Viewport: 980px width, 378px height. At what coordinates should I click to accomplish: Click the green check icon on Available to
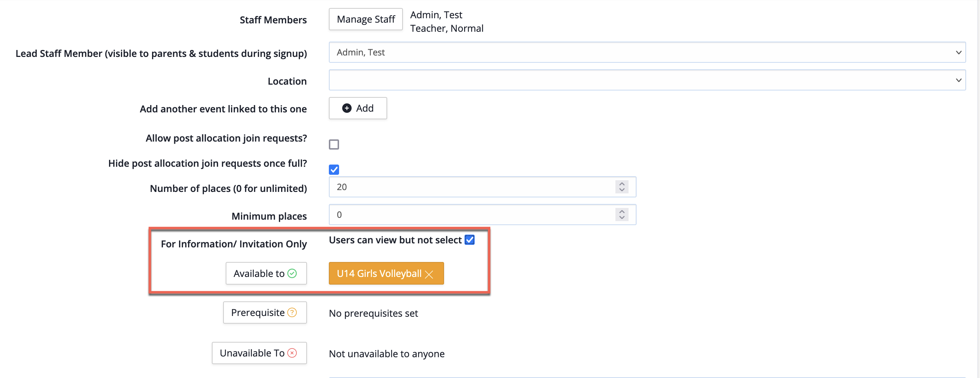[292, 273]
